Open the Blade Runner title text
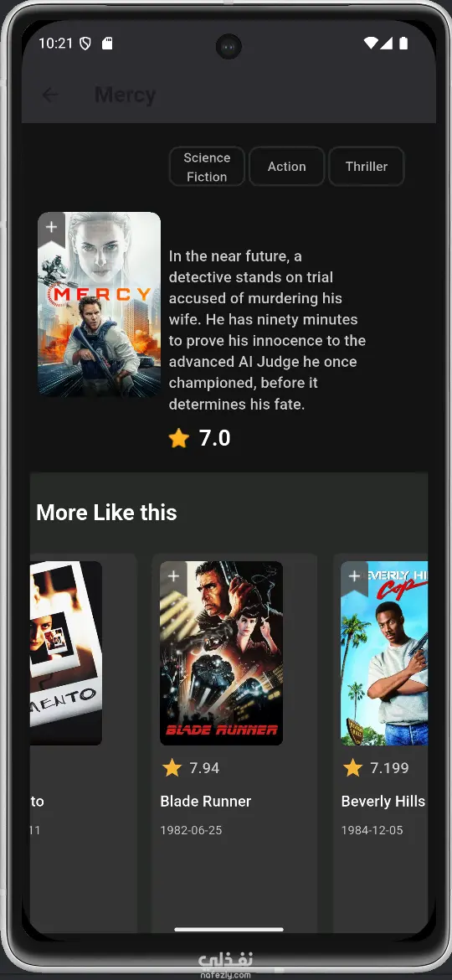 pyautogui.click(x=205, y=802)
